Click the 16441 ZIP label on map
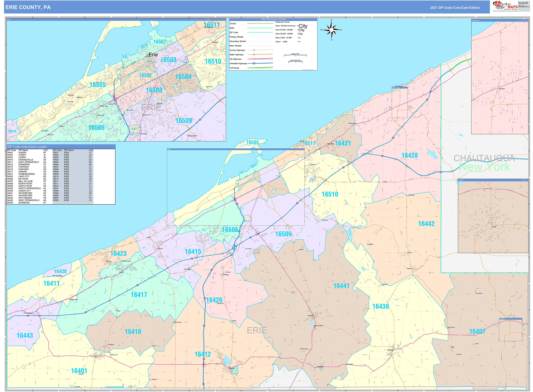 [x=341, y=286]
